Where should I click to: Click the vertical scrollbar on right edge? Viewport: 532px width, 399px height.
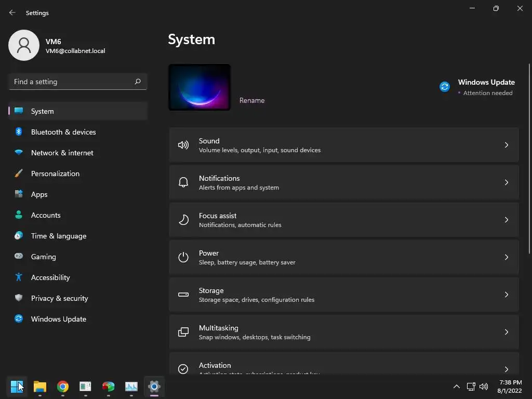pyautogui.click(x=529, y=159)
